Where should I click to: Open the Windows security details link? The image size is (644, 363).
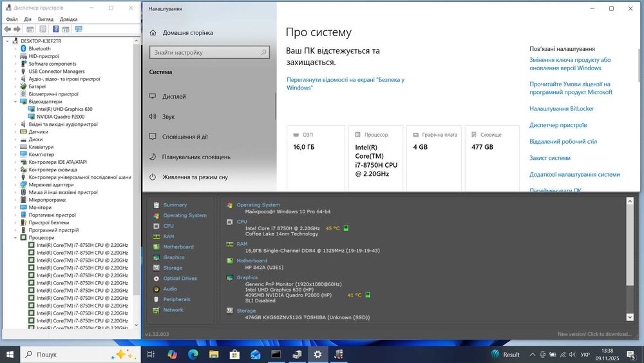pyautogui.click(x=345, y=83)
